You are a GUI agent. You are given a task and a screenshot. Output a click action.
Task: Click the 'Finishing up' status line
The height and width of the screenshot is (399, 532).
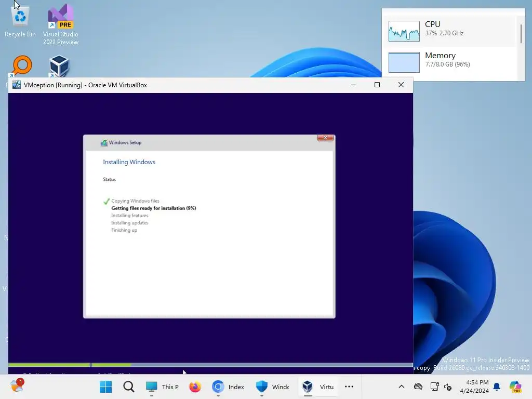[124, 230]
